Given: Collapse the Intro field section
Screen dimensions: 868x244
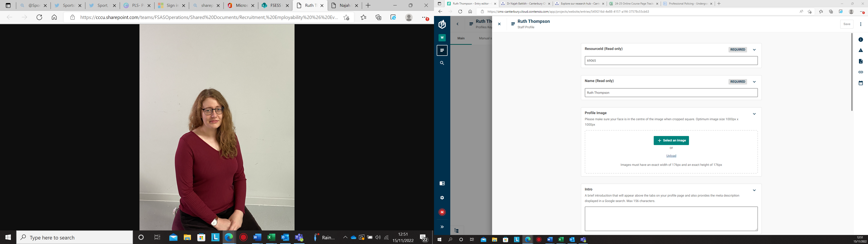Looking at the screenshot, I should click(x=754, y=190).
